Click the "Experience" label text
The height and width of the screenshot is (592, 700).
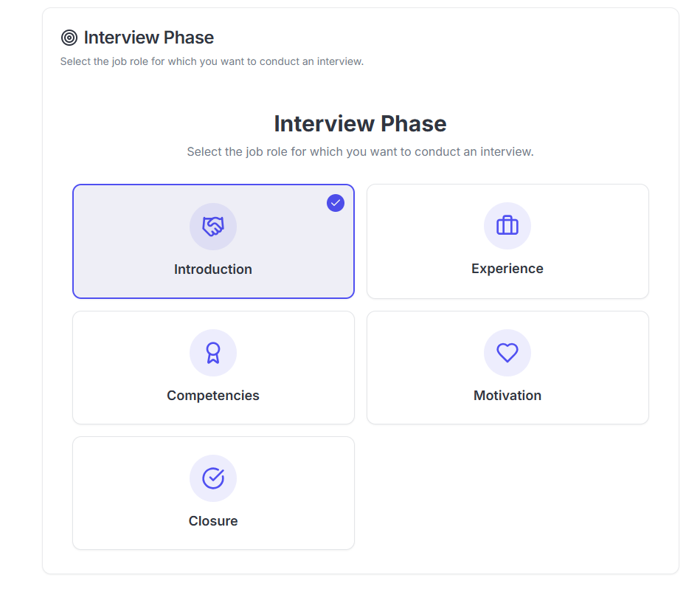click(507, 269)
